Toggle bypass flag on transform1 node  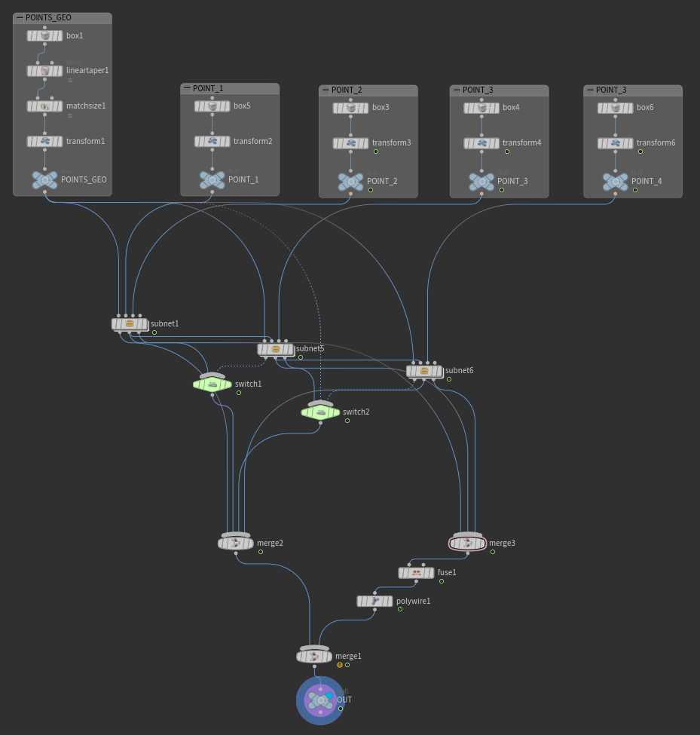(x=32, y=141)
